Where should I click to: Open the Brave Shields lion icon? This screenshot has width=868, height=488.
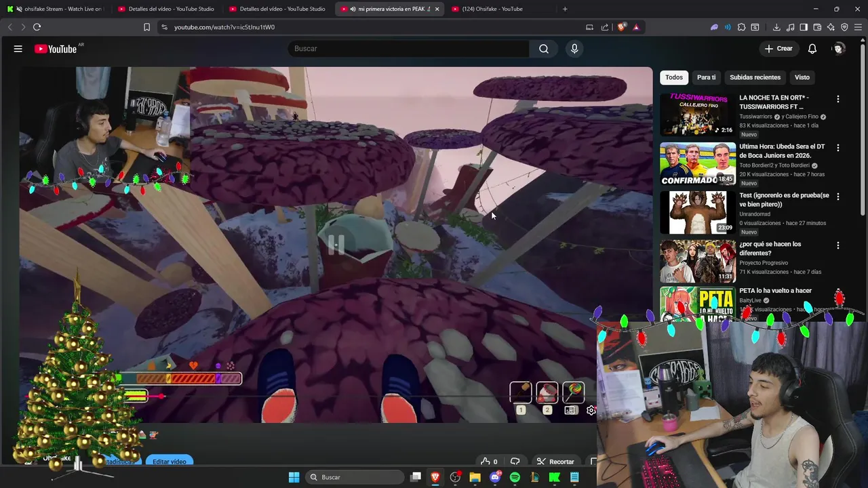[621, 27]
